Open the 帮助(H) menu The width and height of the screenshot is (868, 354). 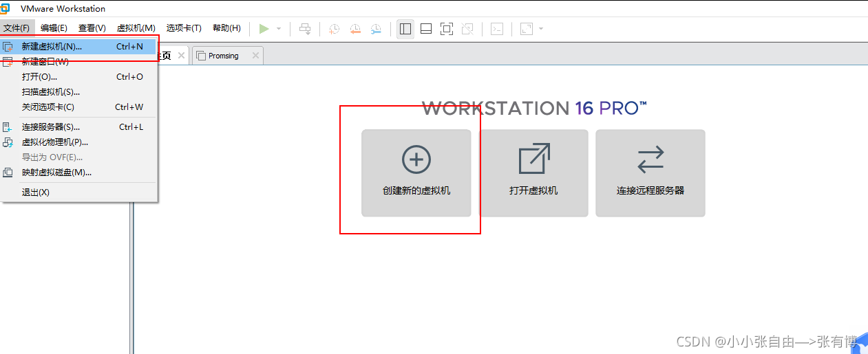point(226,28)
